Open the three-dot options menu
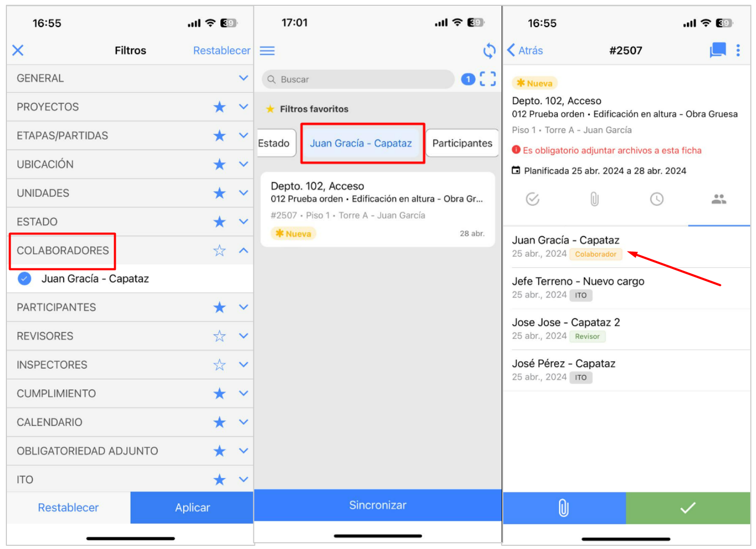 tap(738, 50)
